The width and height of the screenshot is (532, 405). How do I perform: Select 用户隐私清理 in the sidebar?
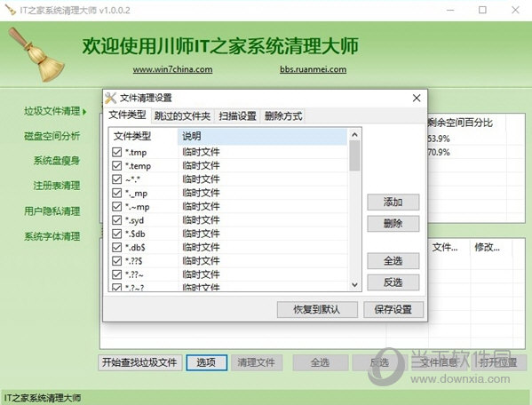point(52,211)
